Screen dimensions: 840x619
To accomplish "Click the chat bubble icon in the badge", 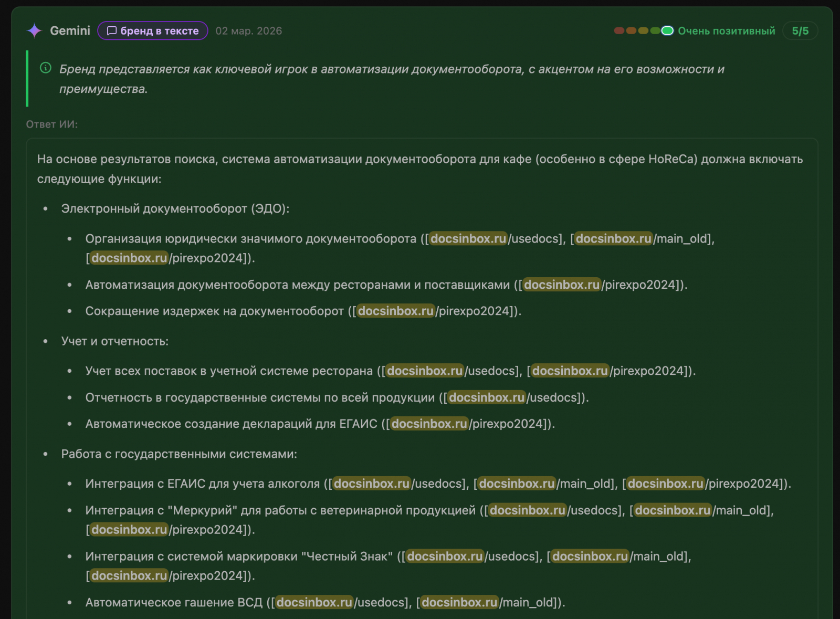I will [112, 31].
